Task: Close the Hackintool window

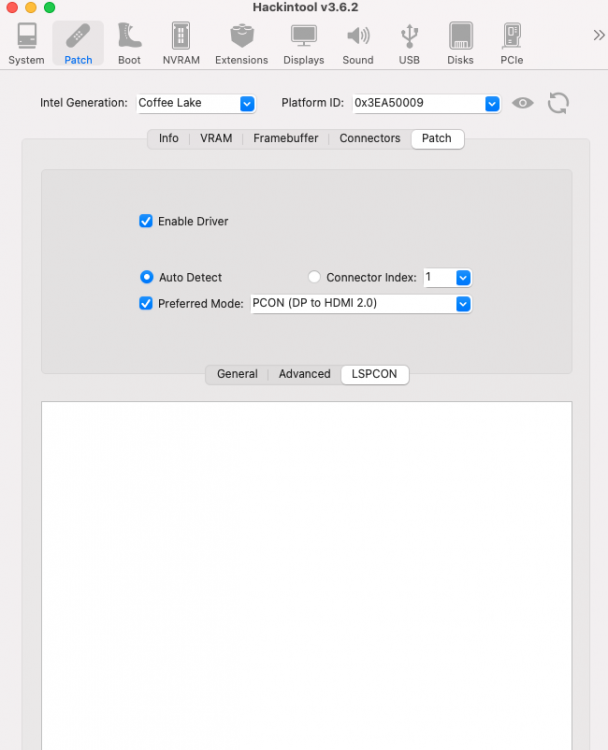Action: tap(12, 7)
